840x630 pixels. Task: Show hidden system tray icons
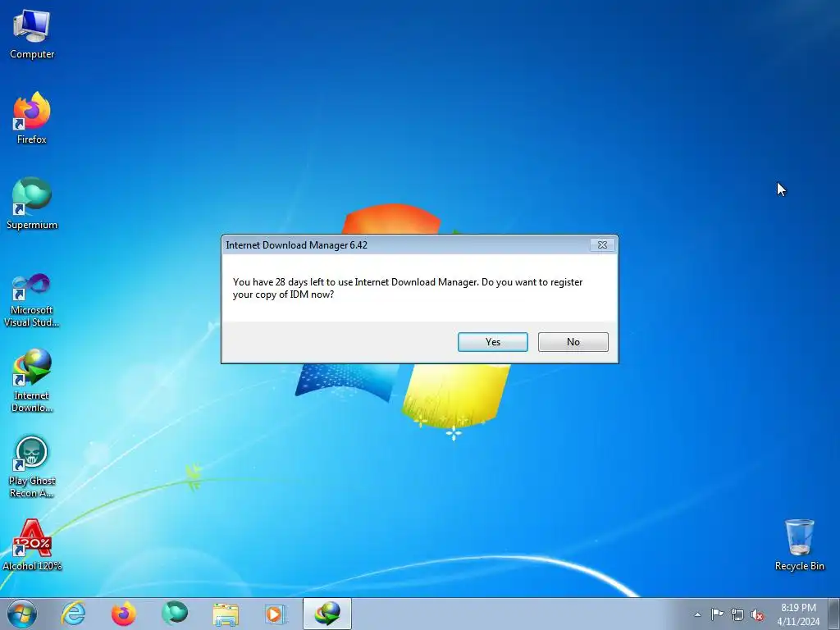697,614
